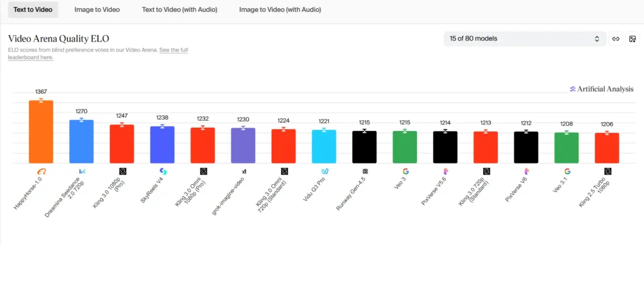Viewport: 644px width, 290px height.
Task: Click the SkyReels V4 logo icon
Action: (x=163, y=171)
